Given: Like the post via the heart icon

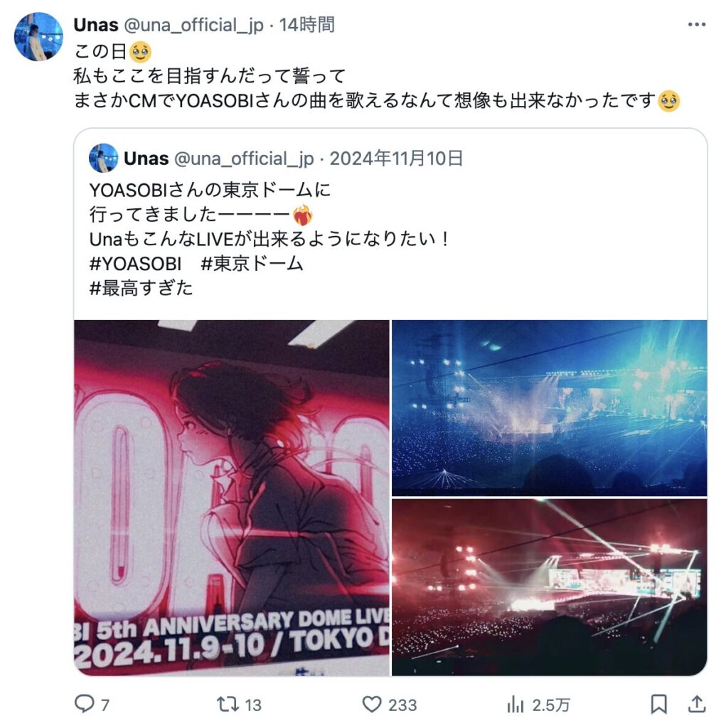Looking at the screenshot, I should coord(372,705).
